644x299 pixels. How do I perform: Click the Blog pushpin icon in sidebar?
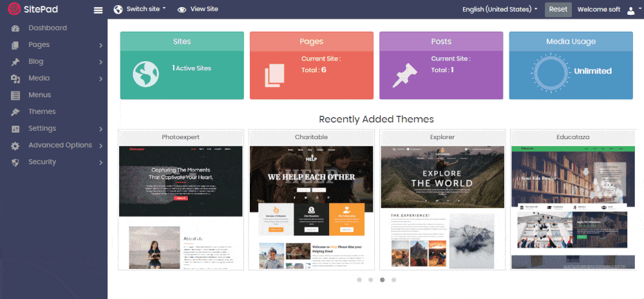[15, 62]
